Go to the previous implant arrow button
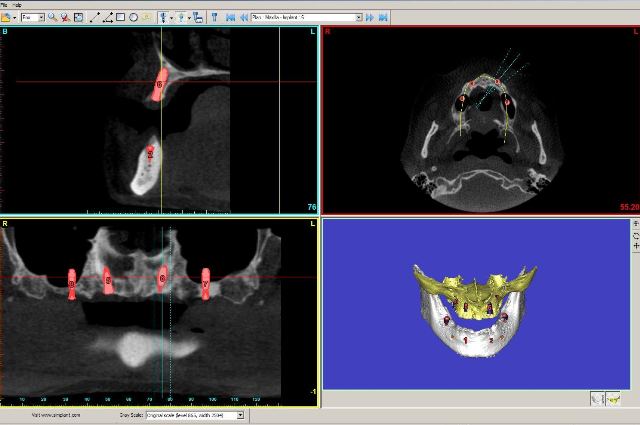Image resolution: width=640 pixels, height=425 pixels. click(244, 17)
